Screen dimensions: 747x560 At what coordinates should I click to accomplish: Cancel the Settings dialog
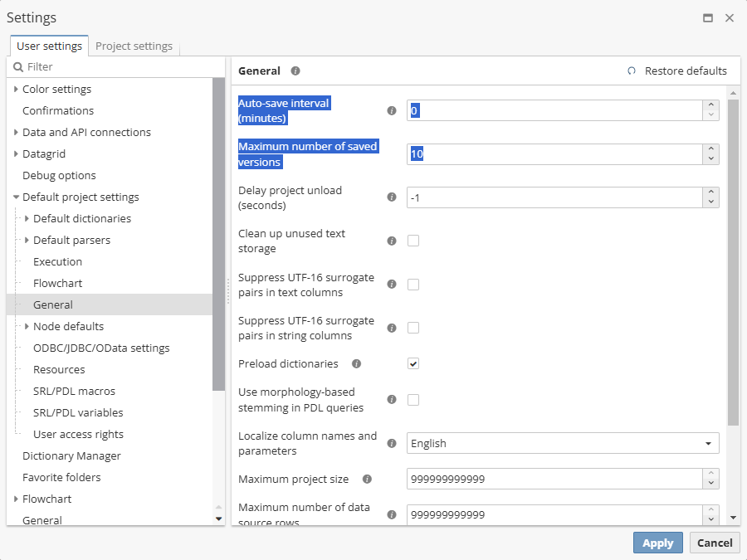714,543
